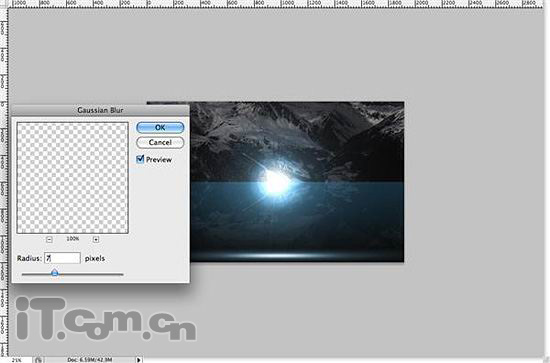This screenshot has height=363, width=550.
Task: Click the "pixels" unit label
Action: coord(95,258)
